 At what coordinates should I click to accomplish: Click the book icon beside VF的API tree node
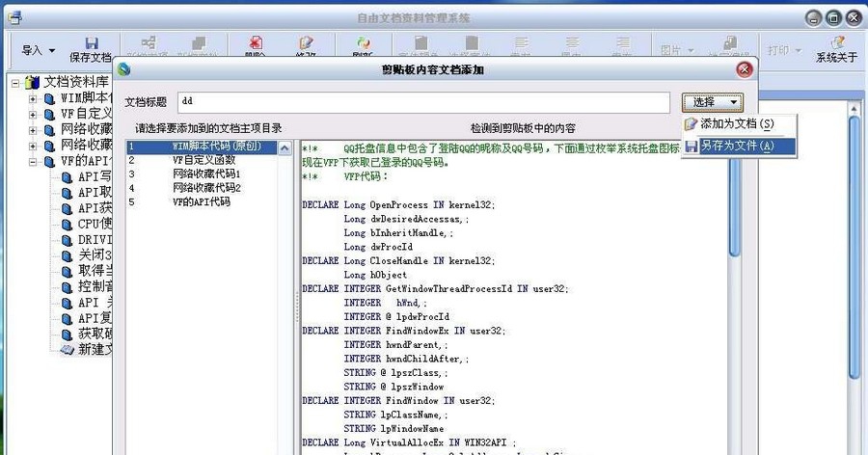point(50,162)
